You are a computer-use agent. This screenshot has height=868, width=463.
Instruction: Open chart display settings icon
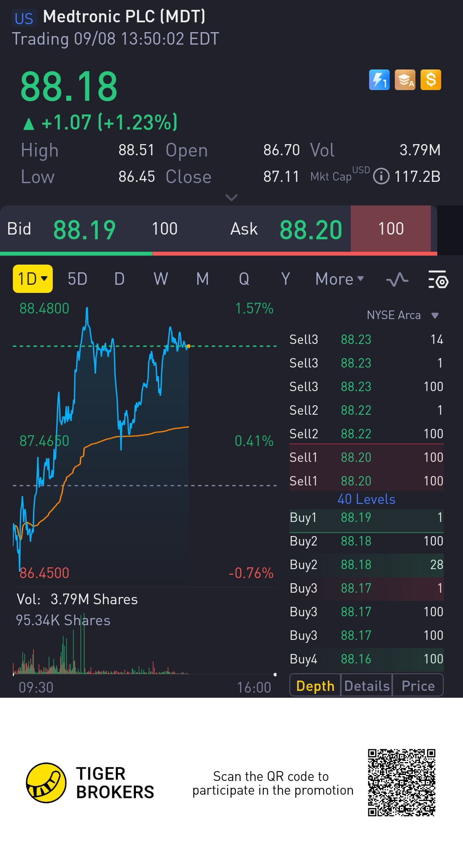438,280
